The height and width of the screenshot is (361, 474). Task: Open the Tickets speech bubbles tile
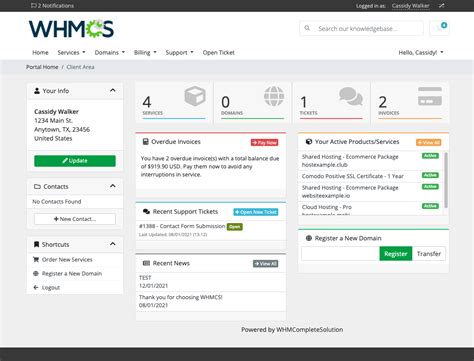331,102
